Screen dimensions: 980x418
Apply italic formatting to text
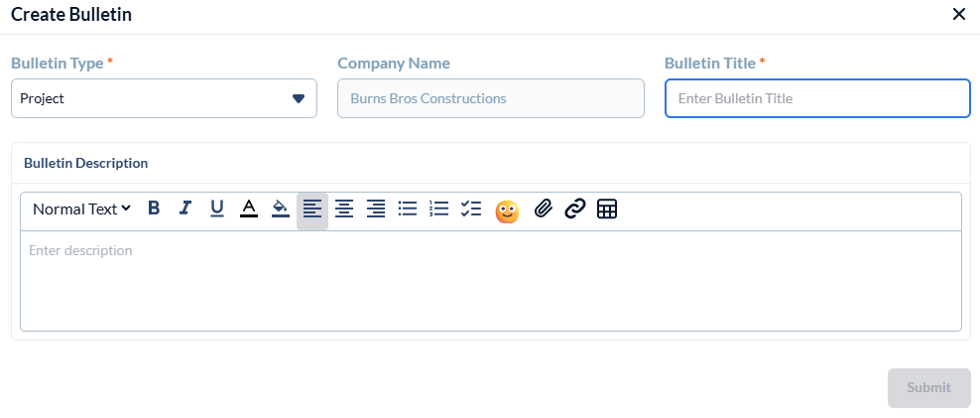[x=185, y=209]
